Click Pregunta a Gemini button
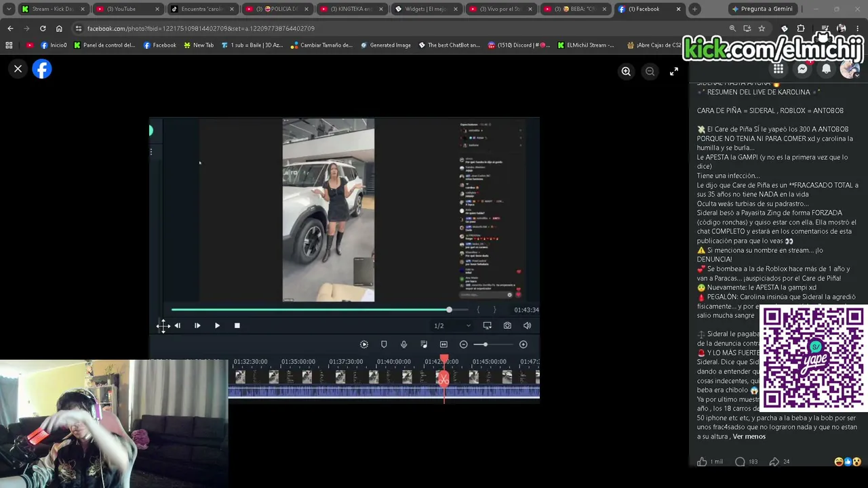This screenshot has width=868, height=488. [x=762, y=9]
